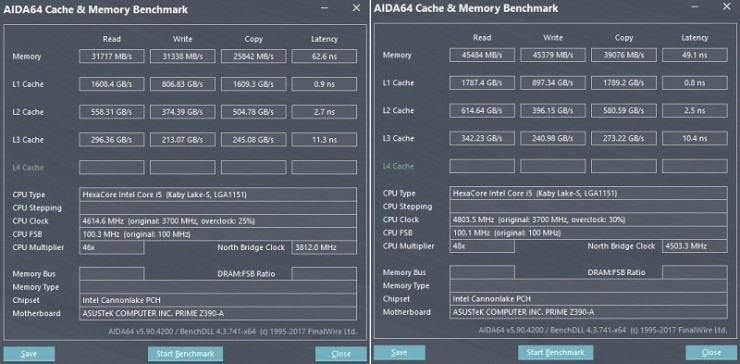740x364 pixels.
Task: Select L1 Cache Copy value 1609.3 GB/s
Action: (x=253, y=84)
